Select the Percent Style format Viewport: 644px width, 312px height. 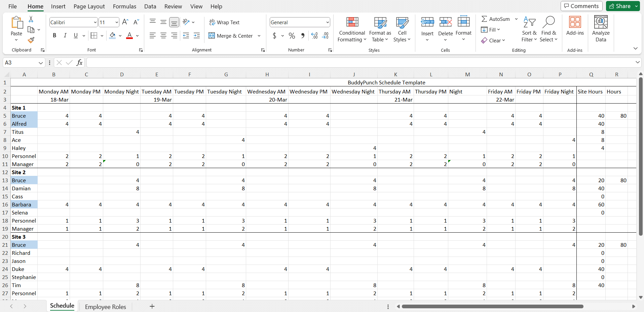pyautogui.click(x=291, y=36)
